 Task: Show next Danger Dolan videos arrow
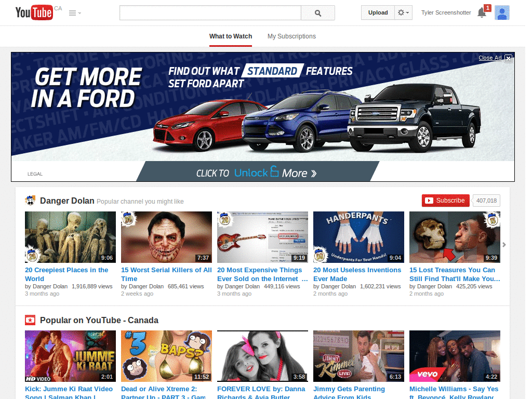pos(504,245)
